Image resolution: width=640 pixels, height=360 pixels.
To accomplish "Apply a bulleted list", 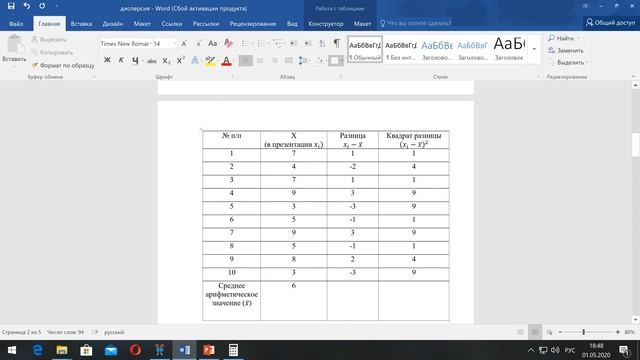I will pyautogui.click(x=244, y=43).
